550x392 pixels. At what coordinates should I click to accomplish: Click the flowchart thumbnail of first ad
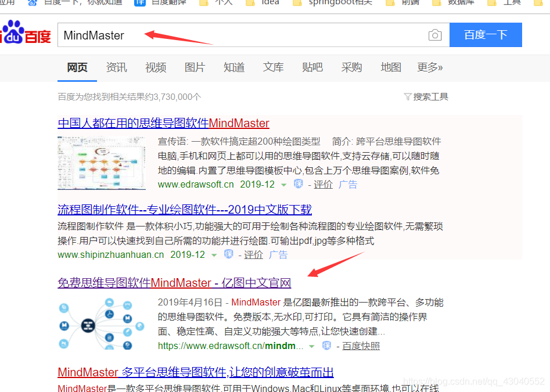point(102,163)
